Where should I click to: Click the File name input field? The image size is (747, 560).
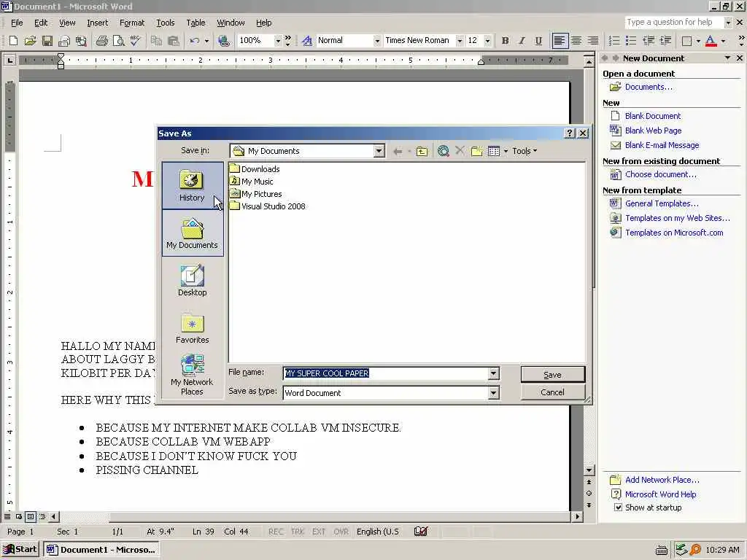[x=386, y=373]
